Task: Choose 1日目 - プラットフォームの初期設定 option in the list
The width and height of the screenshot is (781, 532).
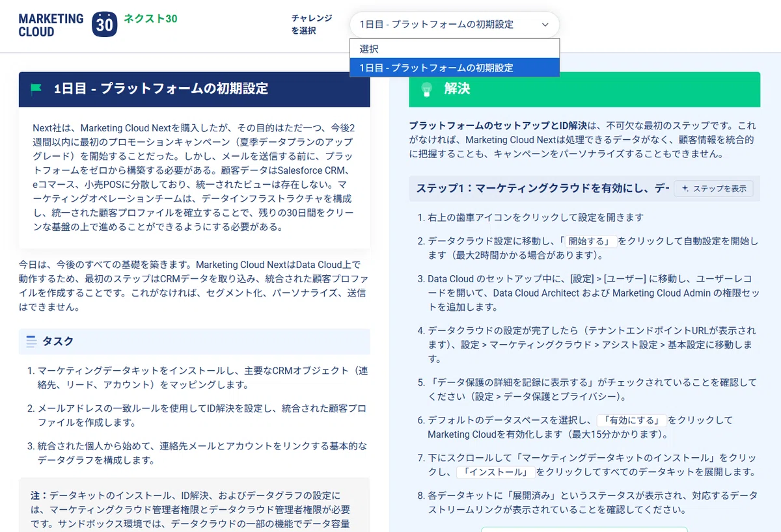Action: pyautogui.click(x=454, y=68)
